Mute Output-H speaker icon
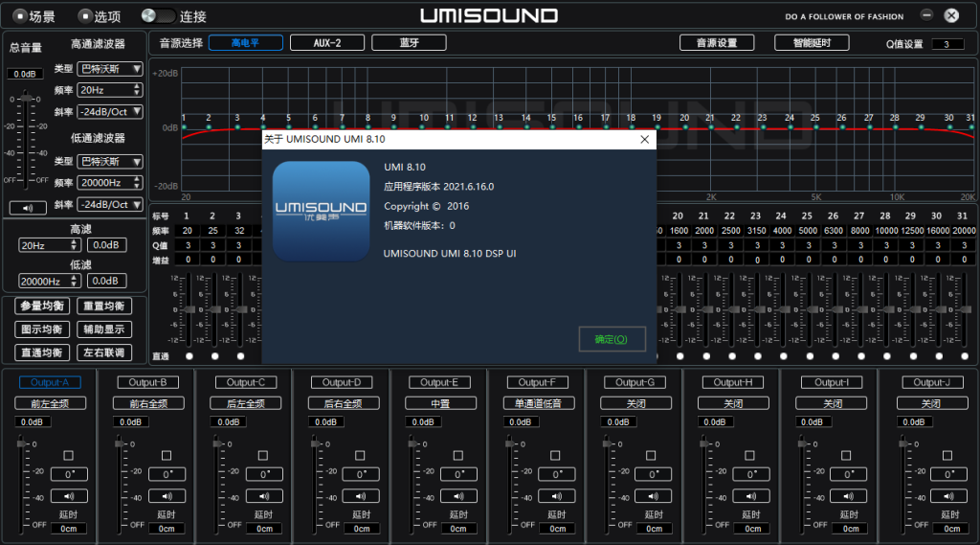The height and width of the screenshot is (545, 980). [x=751, y=496]
